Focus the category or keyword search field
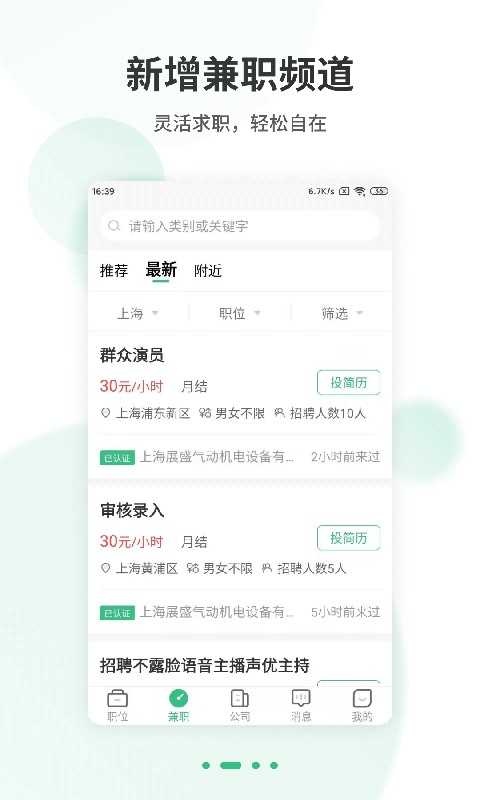The height and width of the screenshot is (800, 480). [240, 226]
